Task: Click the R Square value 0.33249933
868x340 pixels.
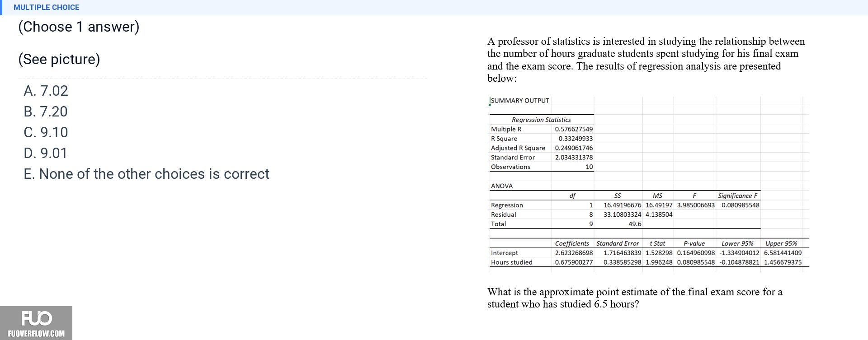Action: tap(576, 139)
